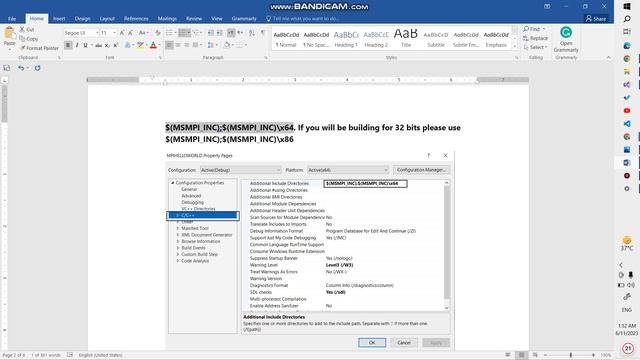
Task: Open Windows Start menu
Action: [627, 7]
